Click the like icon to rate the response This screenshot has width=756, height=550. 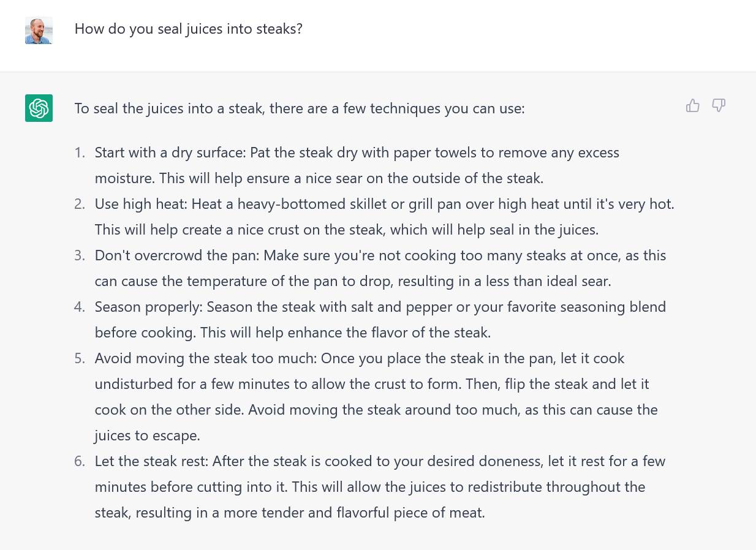[x=692, y=105]
